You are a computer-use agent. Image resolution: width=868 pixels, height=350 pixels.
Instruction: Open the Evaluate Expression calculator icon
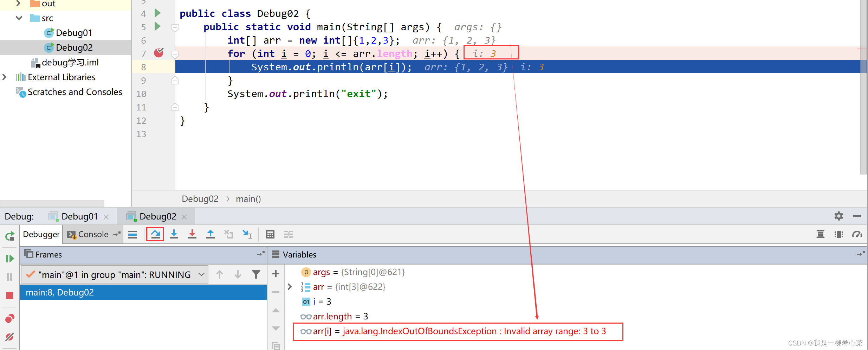[270, 234]
